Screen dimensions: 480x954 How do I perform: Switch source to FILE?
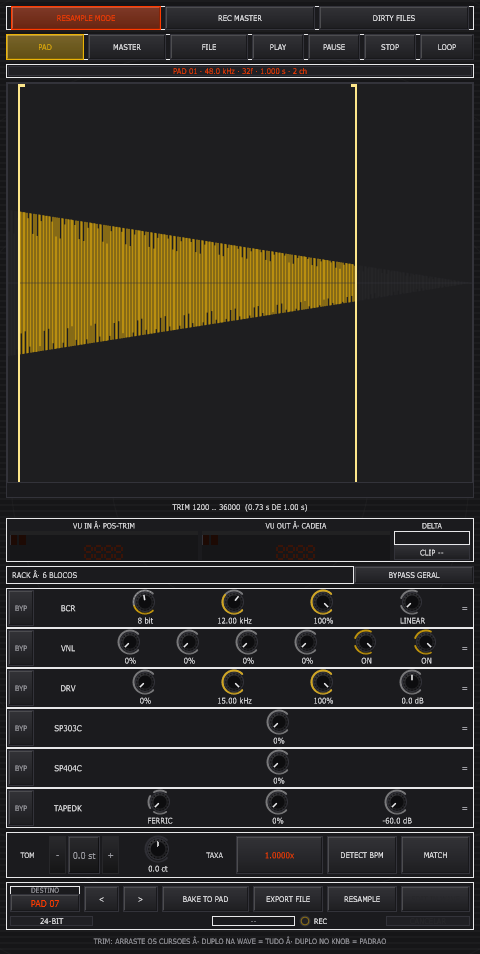pos(209,47)
